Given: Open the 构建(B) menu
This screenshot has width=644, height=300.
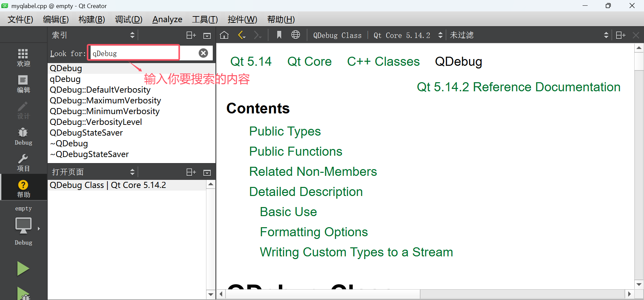Looking at the screenshot, I should click(x=92, y=19).
